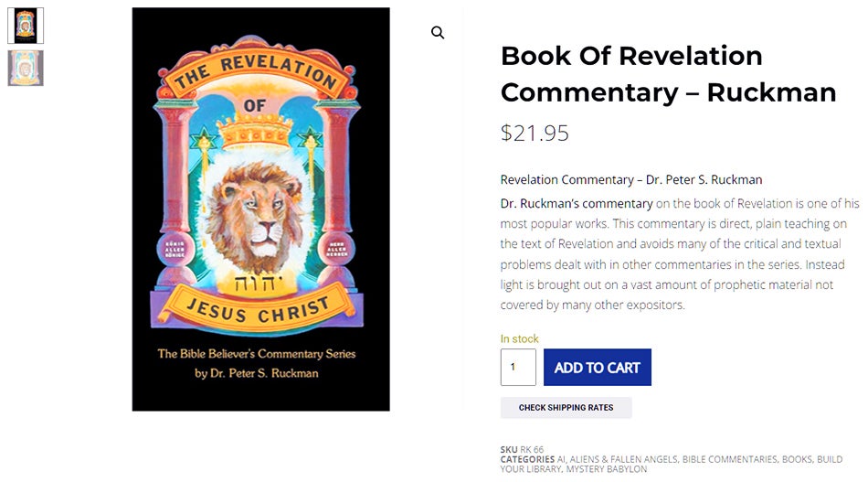Click the Revelation Commentary subtitle line

[x=631, y=179]
